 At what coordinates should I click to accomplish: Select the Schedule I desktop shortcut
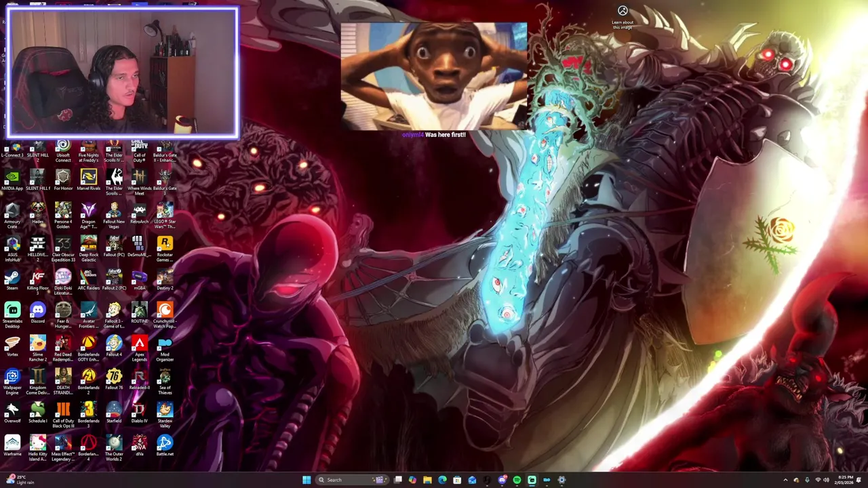point(37,413)
